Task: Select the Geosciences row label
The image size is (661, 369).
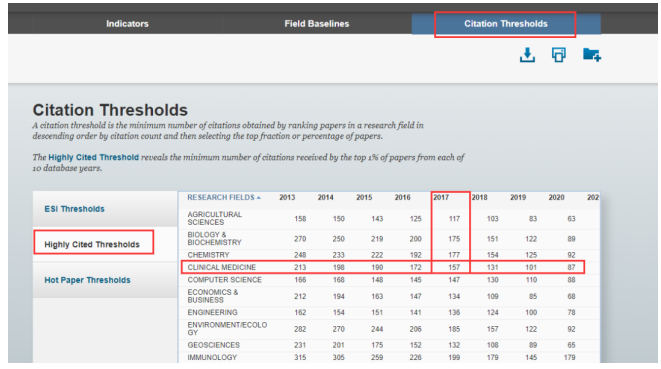Action: click(214, 345)
